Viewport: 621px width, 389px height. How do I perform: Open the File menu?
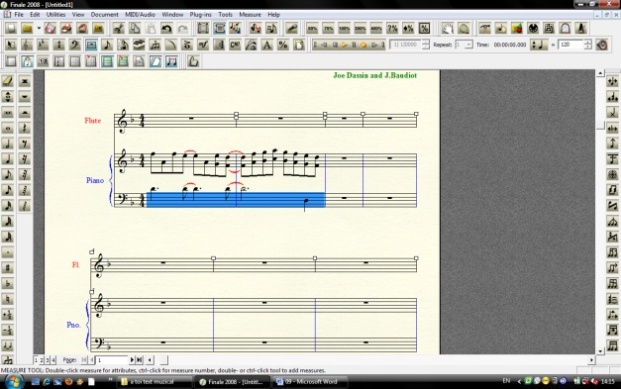pos(19,15)
